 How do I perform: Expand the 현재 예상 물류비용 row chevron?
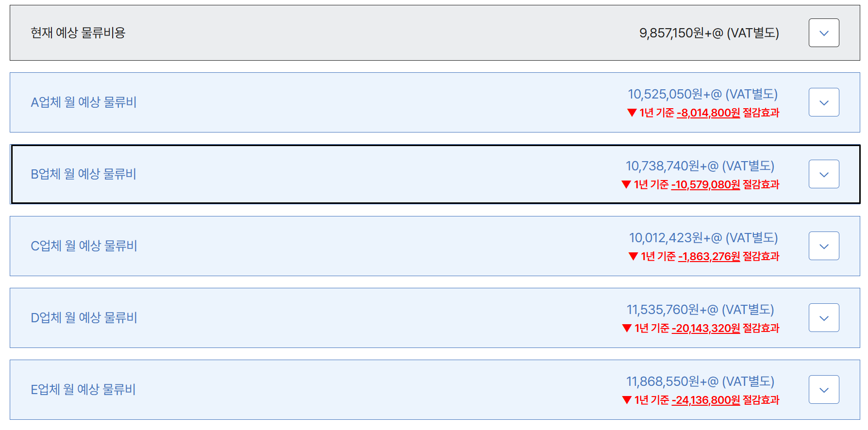coord(823,33)
